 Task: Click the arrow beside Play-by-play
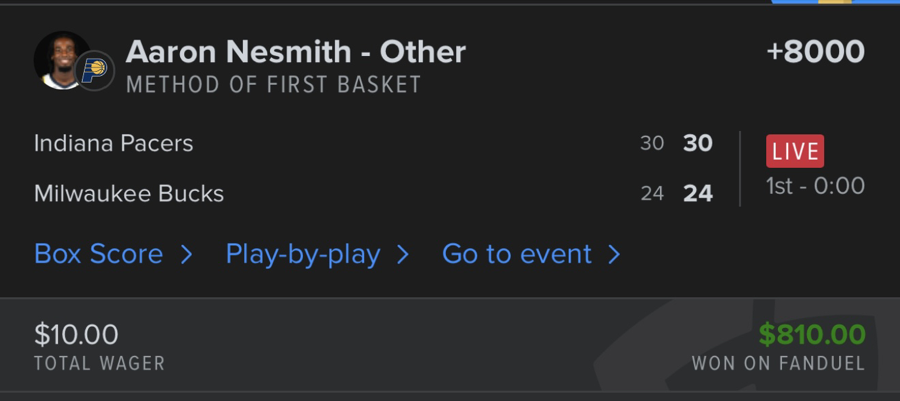[403, 255]
